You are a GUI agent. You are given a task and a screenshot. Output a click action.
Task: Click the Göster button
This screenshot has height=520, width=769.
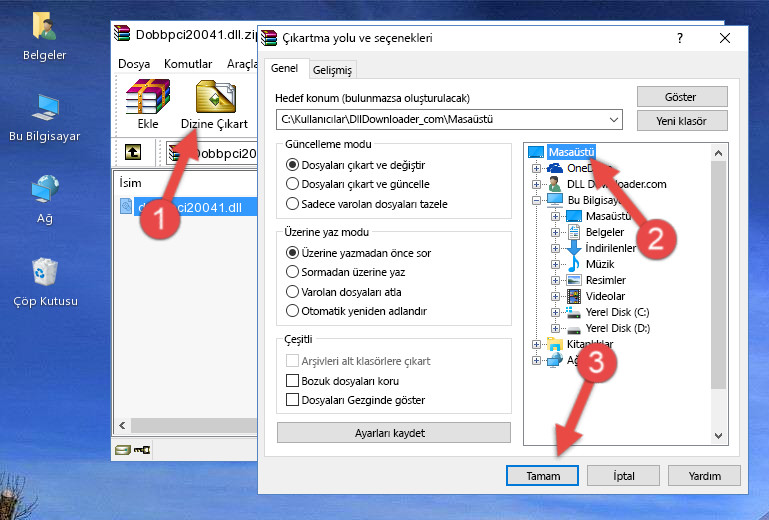point(682,97)
